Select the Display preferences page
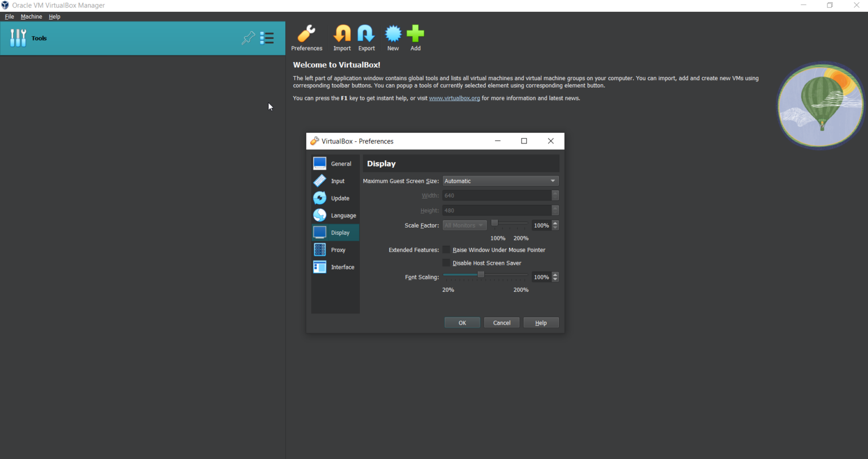The width and height of the screenshot is (868, 459). click(x=335, y=233)
